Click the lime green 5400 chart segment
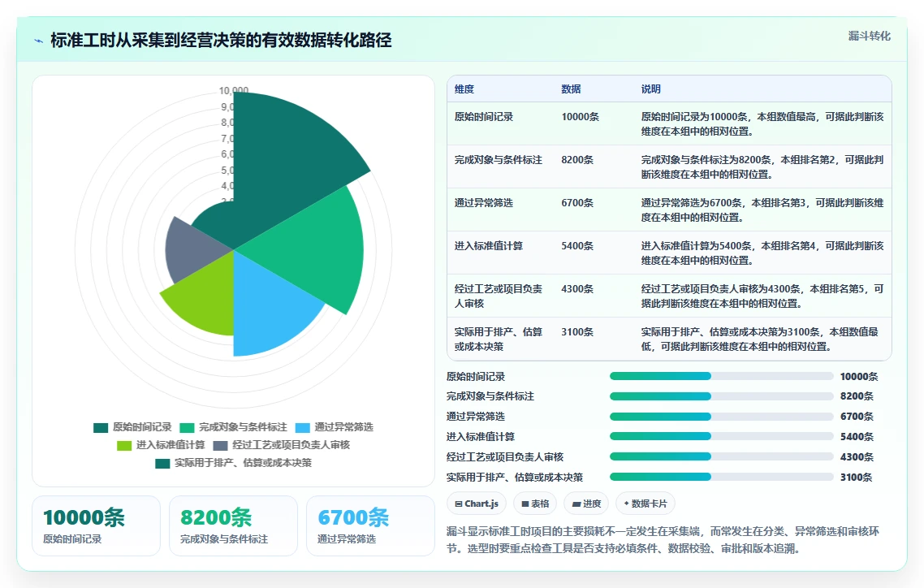Screen dimensions: 924x588 [x=206, y=297]
